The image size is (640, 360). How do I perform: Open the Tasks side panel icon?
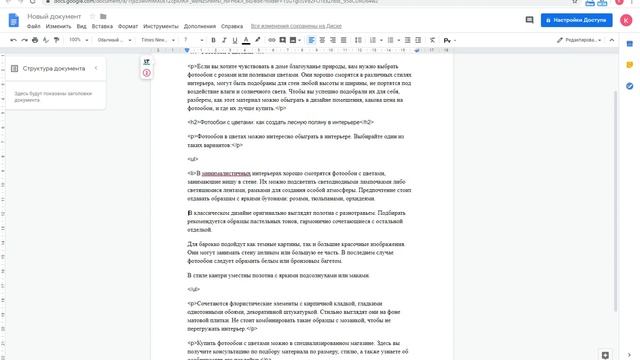pos(630,86)
